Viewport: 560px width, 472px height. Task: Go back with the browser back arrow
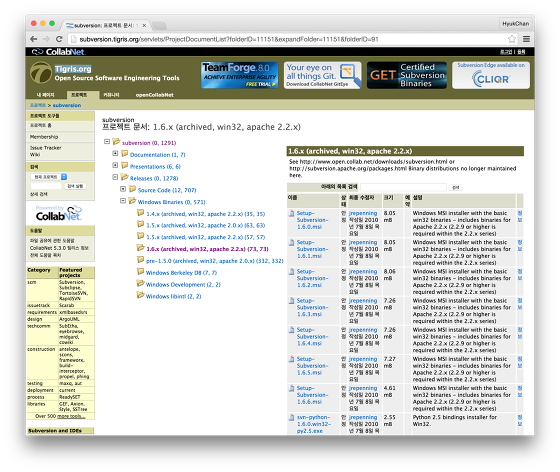pyautogui.click(x=34, y=39)
